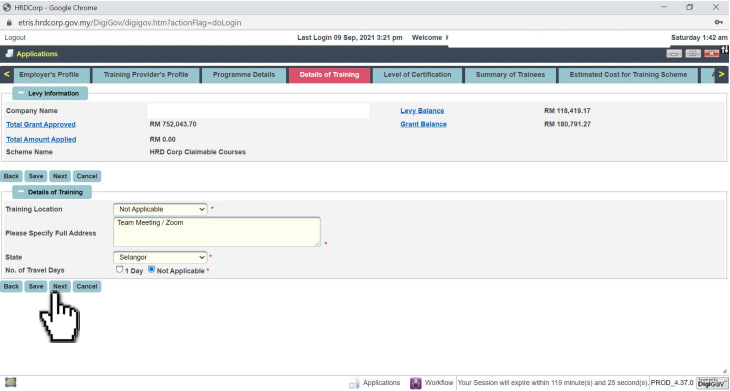Click the Saturday 1:42 am clock text

click(x=699, y=38)
